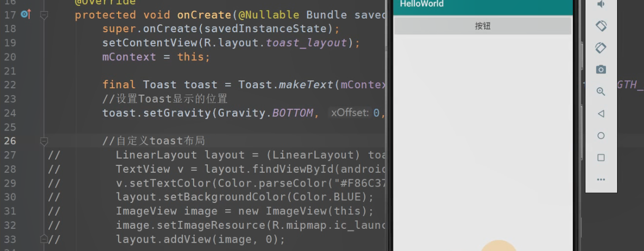This screenshot has width=644, height=251.
Task: Click the emulator volume down icon
Action: (601, 4)
